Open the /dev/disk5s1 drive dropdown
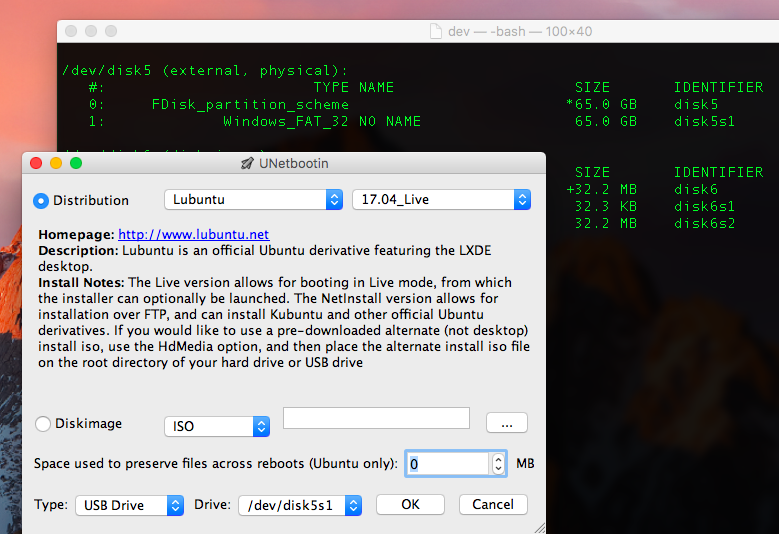The width and height of the screenshot is (779, 534). coord(300,505)
